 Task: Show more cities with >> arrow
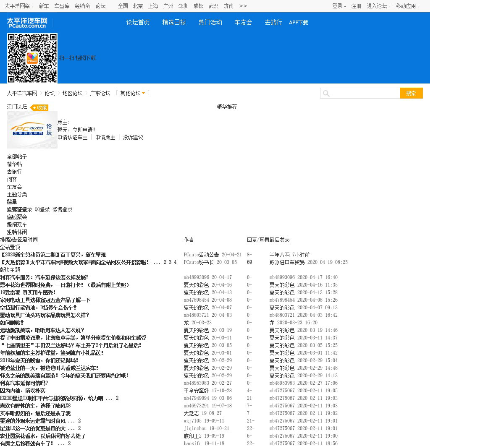243,6
